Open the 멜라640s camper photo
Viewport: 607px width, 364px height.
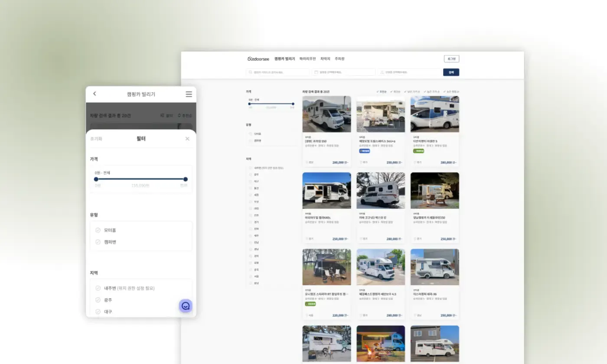click(x=327, y=191)
